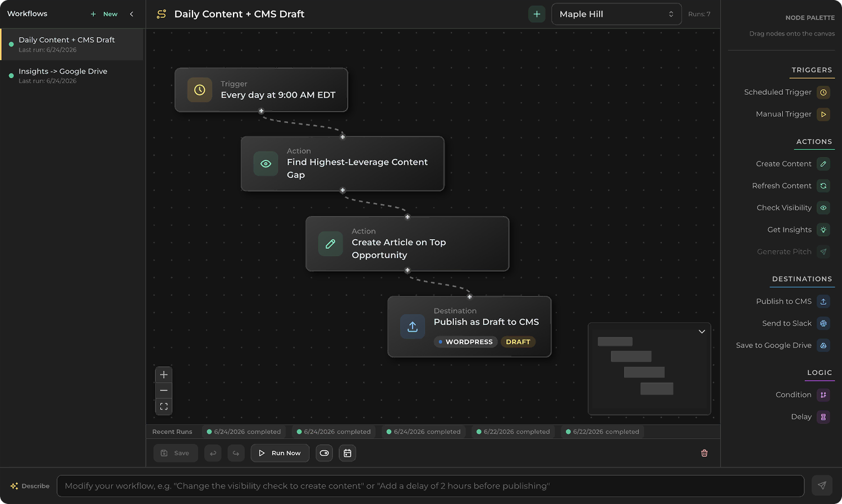Select the Create Article on Top Opportunity node

408,244
